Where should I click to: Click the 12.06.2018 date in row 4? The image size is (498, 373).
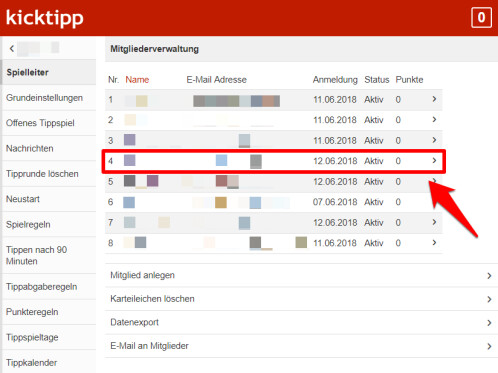click(335, 161)
